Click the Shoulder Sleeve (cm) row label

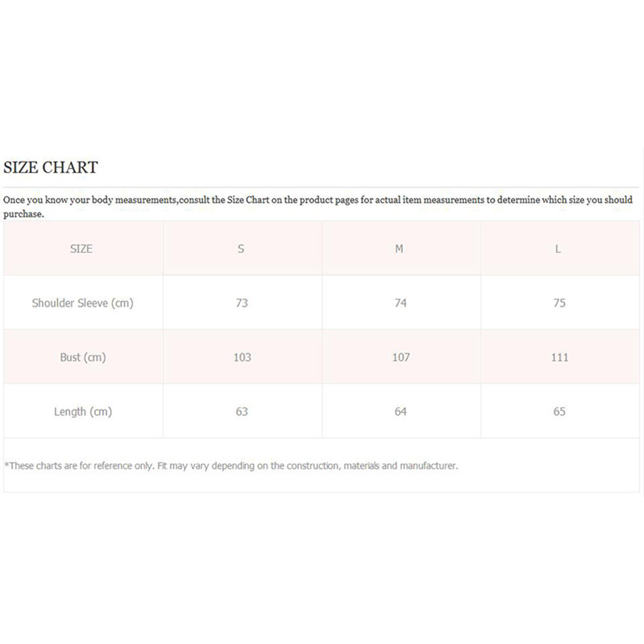(x=83, y=303)
